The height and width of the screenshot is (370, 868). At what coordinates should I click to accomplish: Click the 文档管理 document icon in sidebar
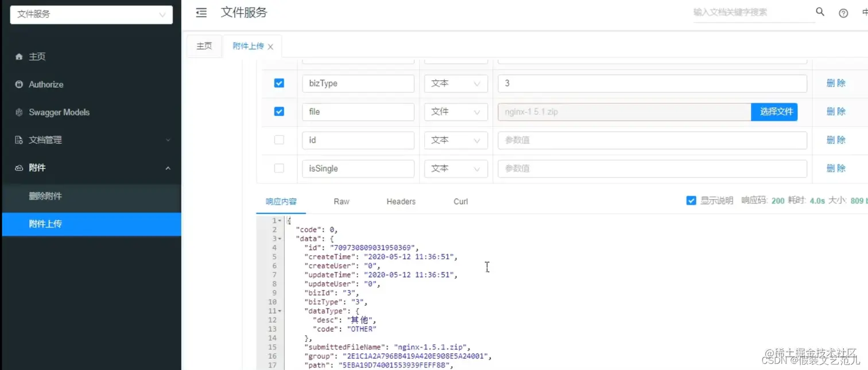(20, 139)
